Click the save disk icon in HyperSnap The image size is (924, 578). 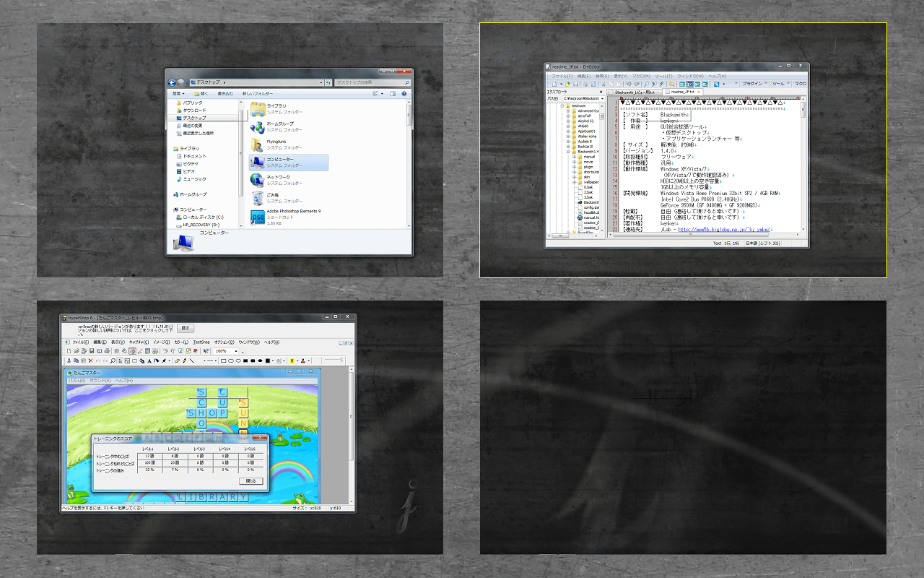(x=92, y=351)
